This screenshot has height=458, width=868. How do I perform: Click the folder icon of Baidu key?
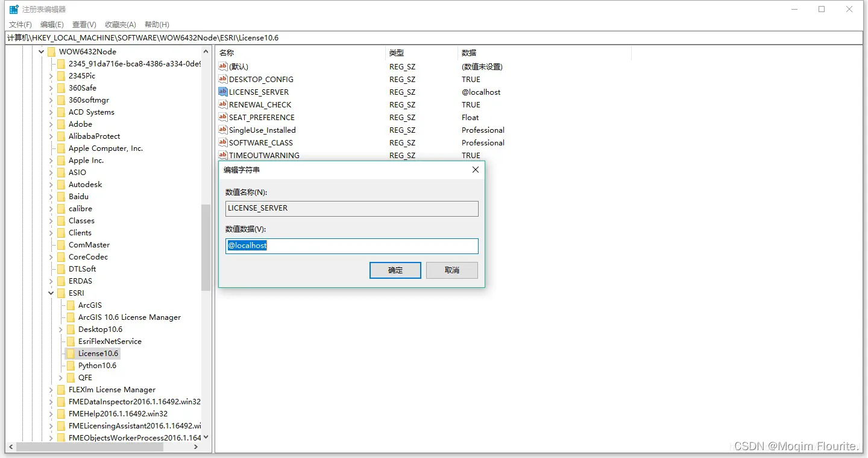click(x=61, y=196)
